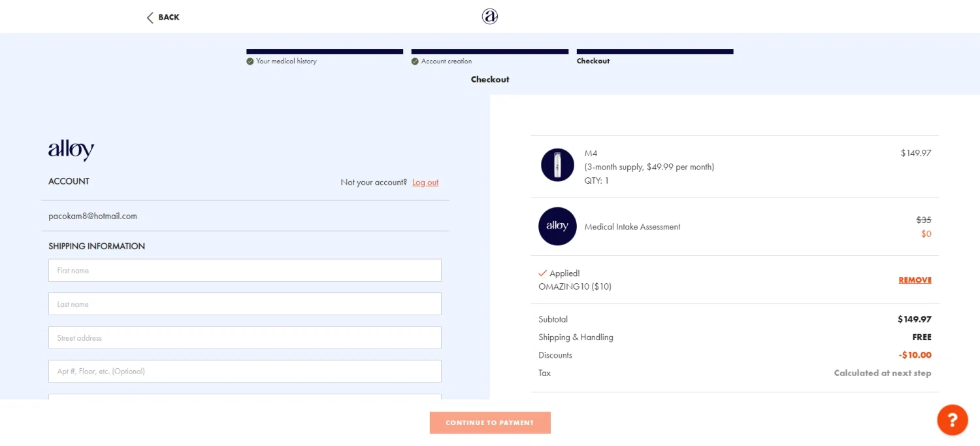Click the bold 'Checkout' page title

490,79
